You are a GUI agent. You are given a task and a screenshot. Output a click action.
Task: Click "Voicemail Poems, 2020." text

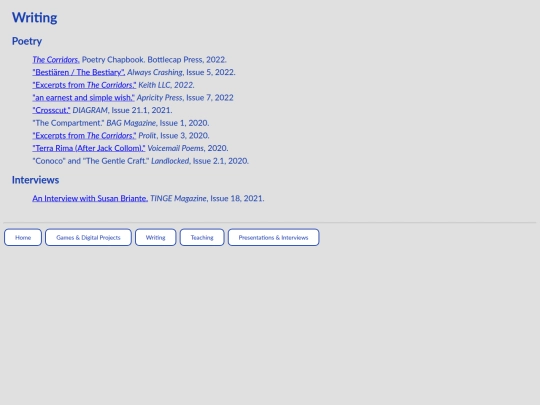(x=188, y=148)
